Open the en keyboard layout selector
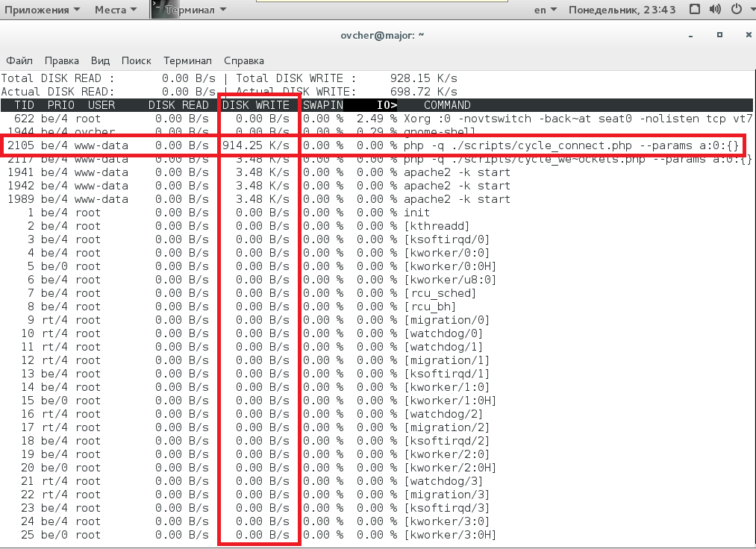Image resolution: width=756 pixels, height=549 pixels. [x=546, y=10]
